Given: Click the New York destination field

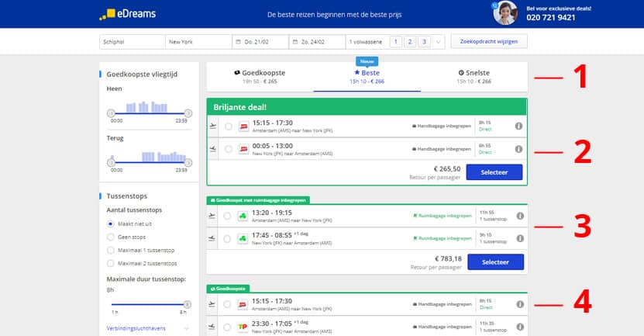Looking at the screenshot, I should pyautogui.click(x=198, y=42).
